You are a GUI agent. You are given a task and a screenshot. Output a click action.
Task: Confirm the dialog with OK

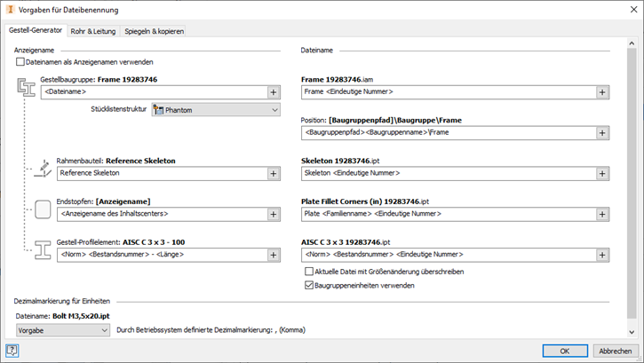[564, 350]
